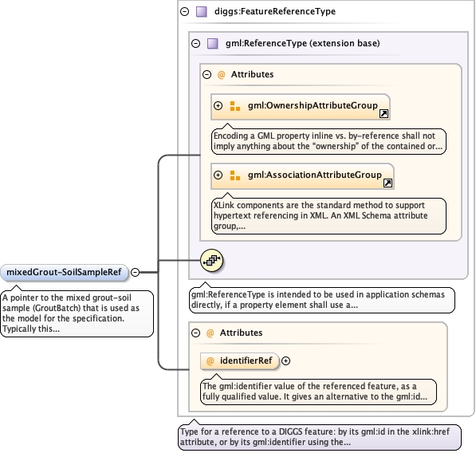476x453 pixels.
Task: Select the gml:AssociationAttributeGroup box
Action: 303,176
